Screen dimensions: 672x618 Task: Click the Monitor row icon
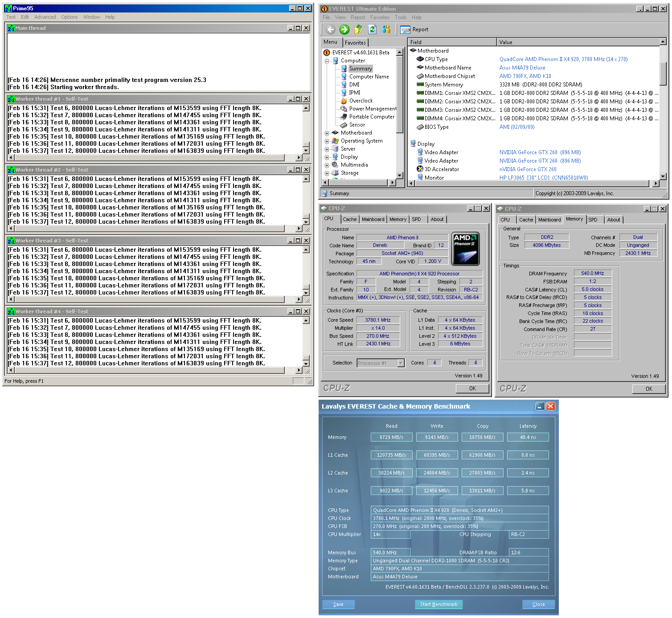[x=420, y=177]
